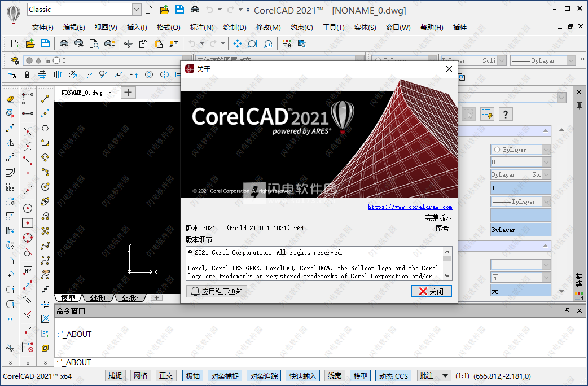Toggle 线宽 lineweight display
The image size is (588, 386).
[335, 375]
